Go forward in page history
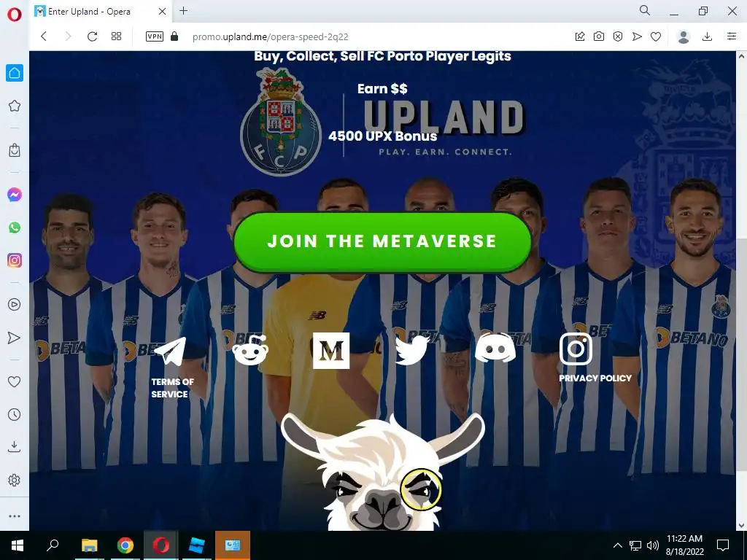Image resolution: width=747 pixels, height=560 pixels. [68, 36]
